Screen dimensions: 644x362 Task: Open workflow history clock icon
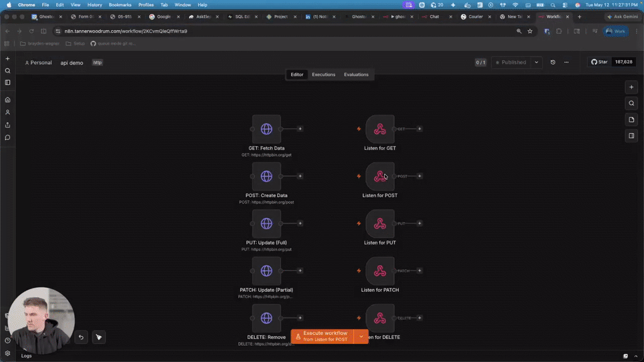click(x=553, y=62)
